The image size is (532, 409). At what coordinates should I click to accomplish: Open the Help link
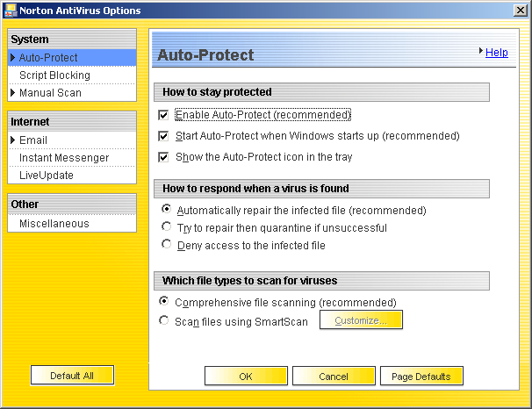pyautogui.click(x=496, y=53)
